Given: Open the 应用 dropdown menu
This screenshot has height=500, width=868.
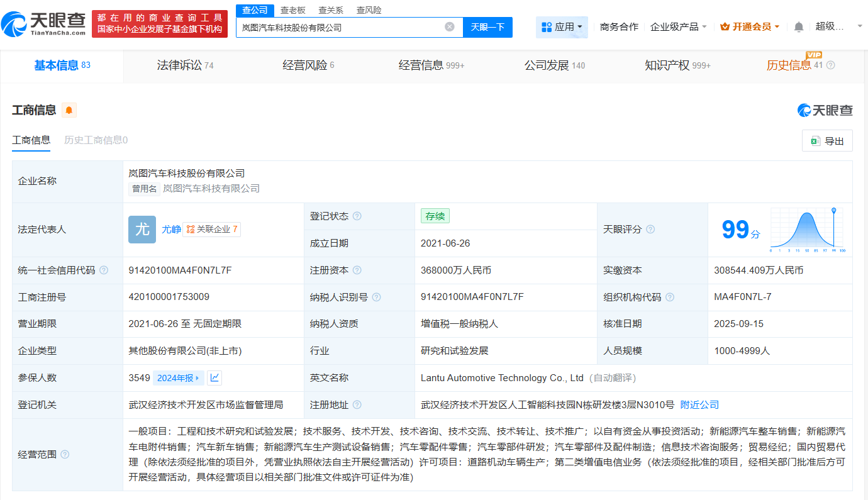Looking at the screenshot, I should point(561,26).
